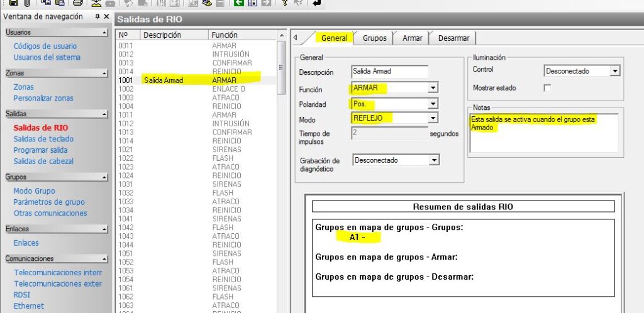Viewport: 644px width, 313px height.
Task: Open Programar salida
Action: click(x=40, y=150)
